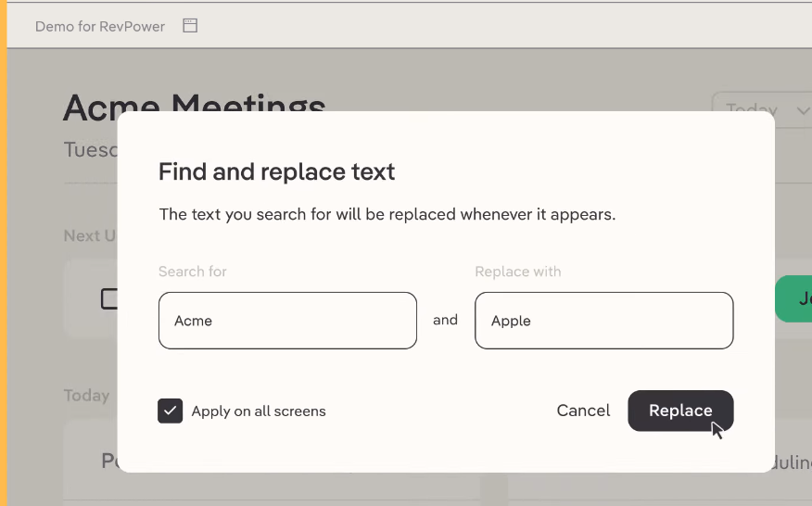Image resolution: width=812 pixels, height=506 pixels.
Task: Focus the Replace with field containing Apple
Action: 603,321
